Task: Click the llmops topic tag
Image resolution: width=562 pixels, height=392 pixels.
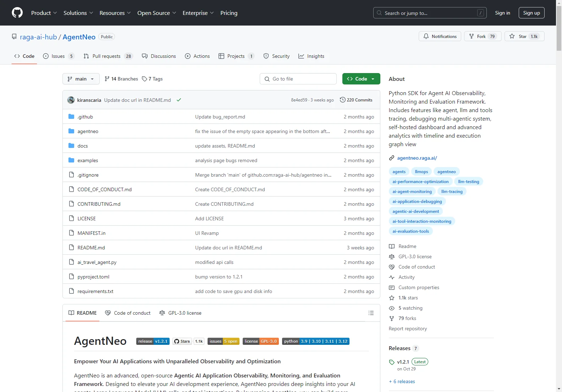Action: 421,171
